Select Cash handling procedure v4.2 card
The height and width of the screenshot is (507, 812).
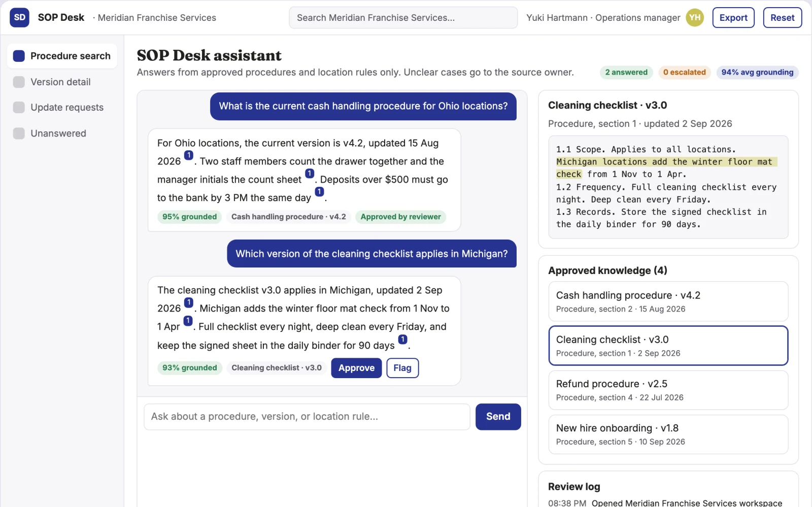(668, 301)
